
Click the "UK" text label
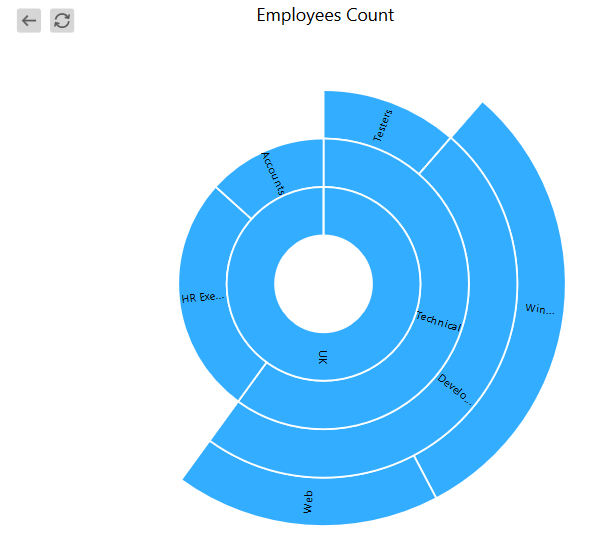[x=322, y=357]
